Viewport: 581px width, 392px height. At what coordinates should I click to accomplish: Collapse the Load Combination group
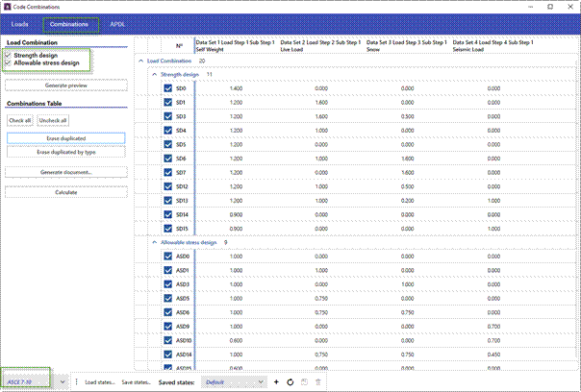coord(140,61)
